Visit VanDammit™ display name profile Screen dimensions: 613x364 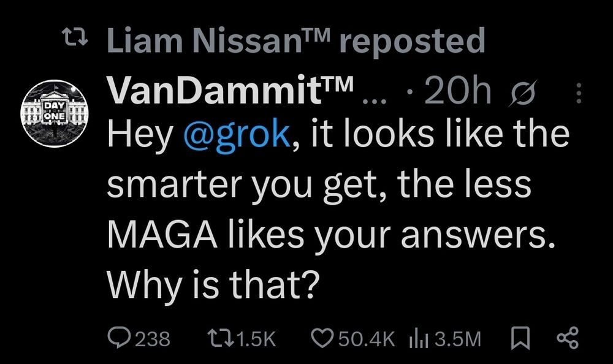point(230,91)
